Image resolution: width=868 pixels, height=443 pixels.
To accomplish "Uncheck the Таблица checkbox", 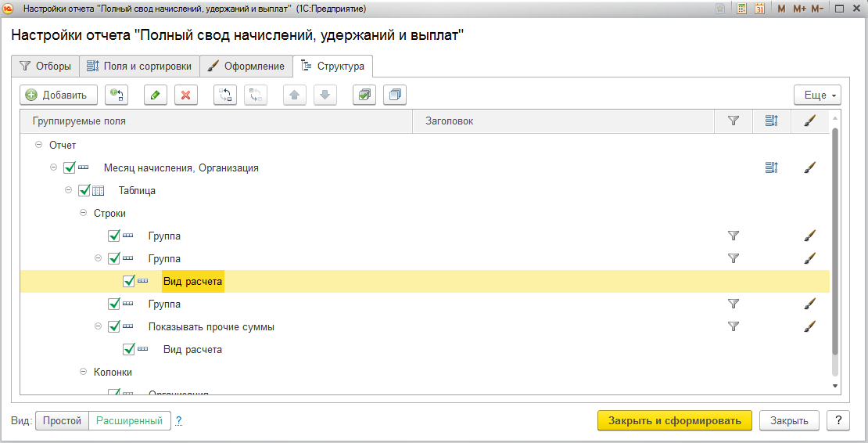I will click(84, 190).
